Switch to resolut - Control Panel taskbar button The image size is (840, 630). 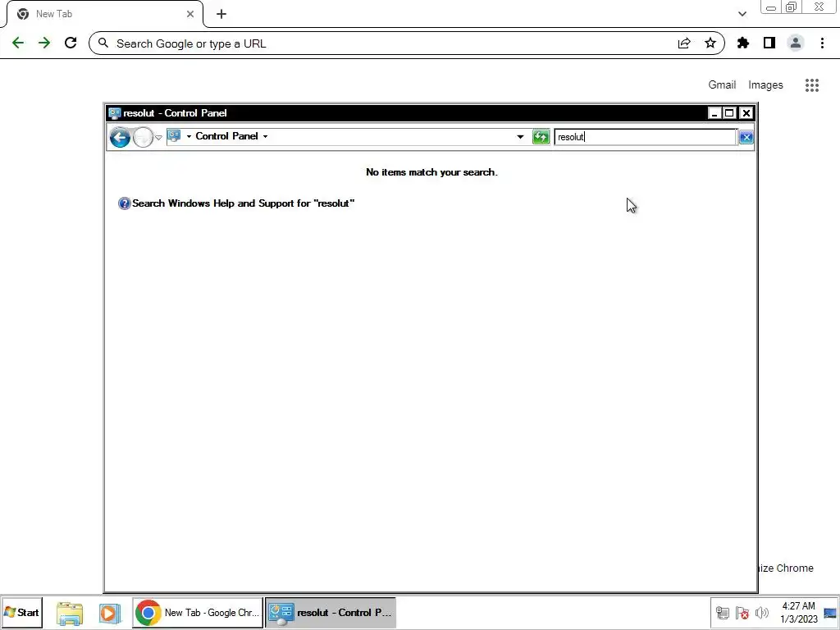click(331, 612)
